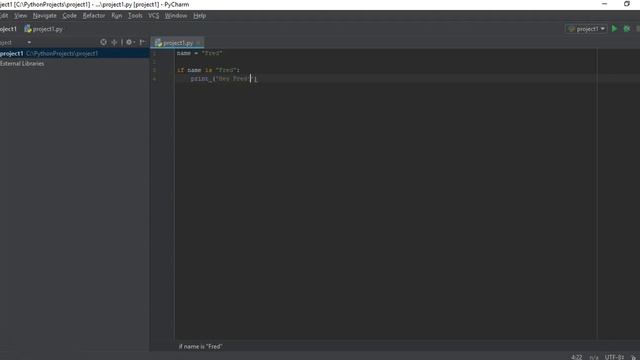Click project1.py file icon in navigation bar
640x360 pixels.
(x=28, y=29)
